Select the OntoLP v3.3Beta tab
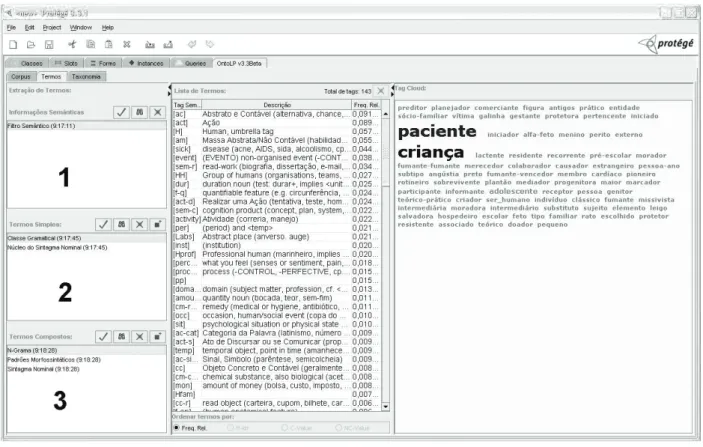This screenshot has width=703, height=447. [239, 63]
